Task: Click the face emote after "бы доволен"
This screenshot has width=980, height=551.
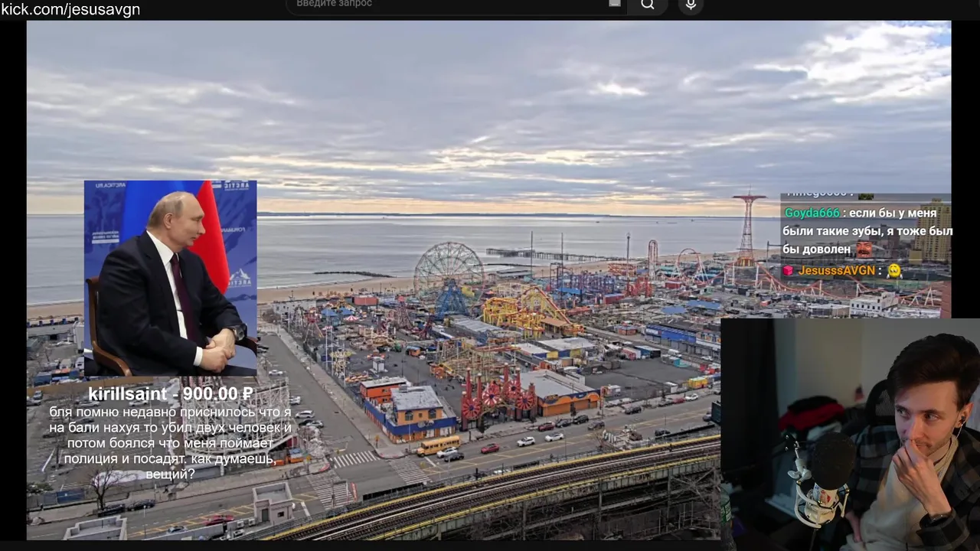Action: pos(864,249)
